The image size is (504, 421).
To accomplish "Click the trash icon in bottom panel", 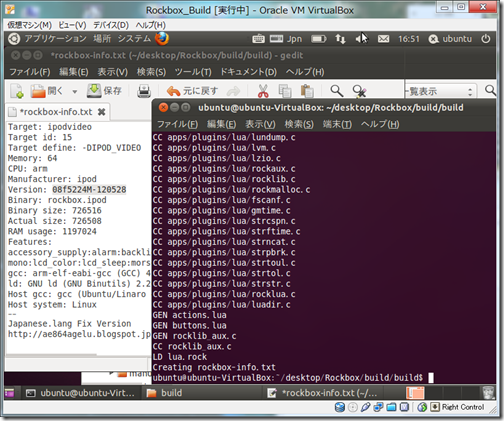I will pyautogui.click(x=488, y=393).
